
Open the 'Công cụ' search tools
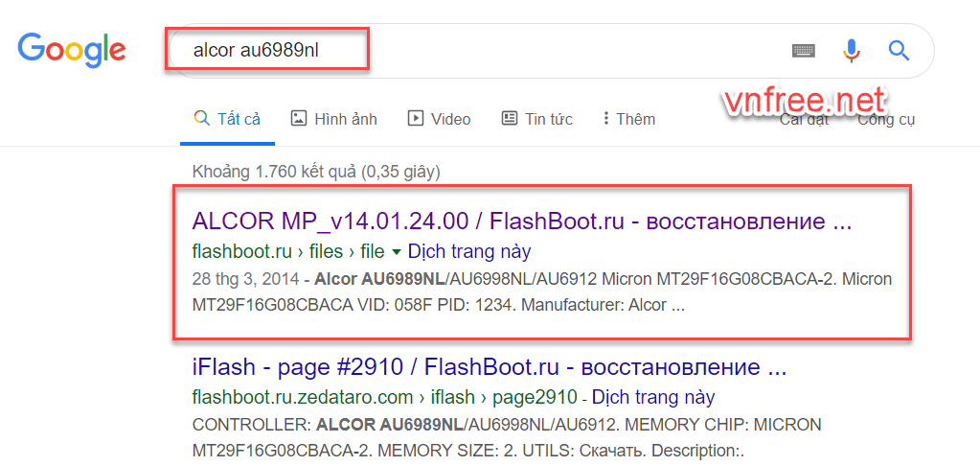tap(886, 121)
